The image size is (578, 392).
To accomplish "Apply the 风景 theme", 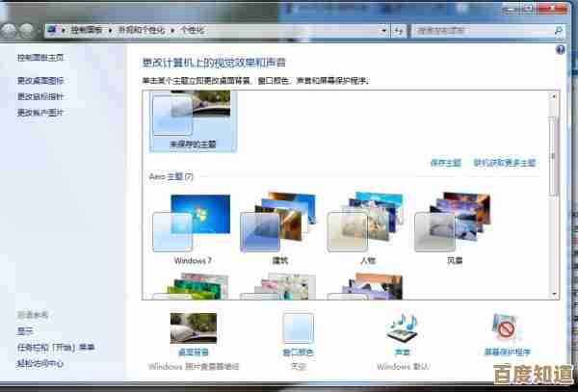I will [x=454, y=229].
